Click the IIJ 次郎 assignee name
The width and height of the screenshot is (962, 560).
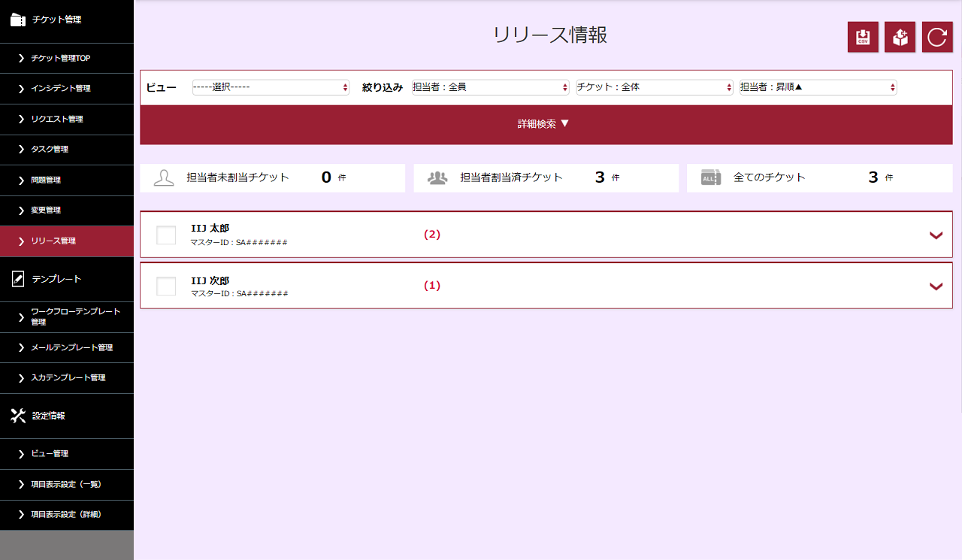point(210,281)
